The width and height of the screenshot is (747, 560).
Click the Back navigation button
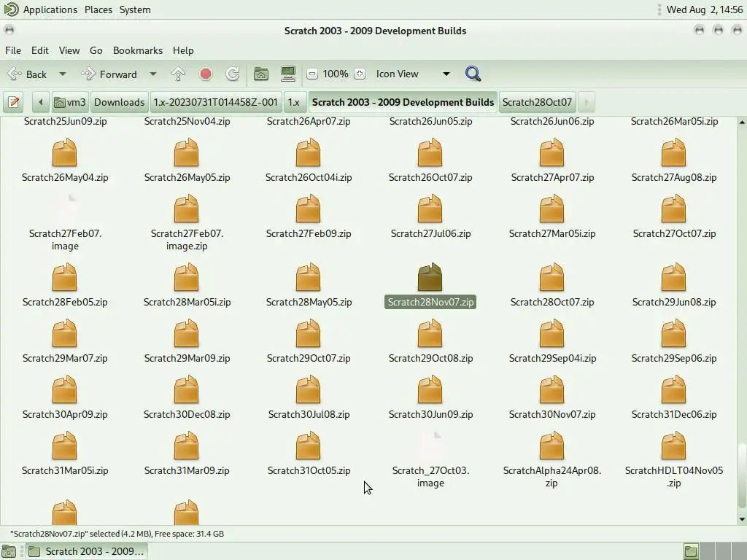click(x=28, y=74)
